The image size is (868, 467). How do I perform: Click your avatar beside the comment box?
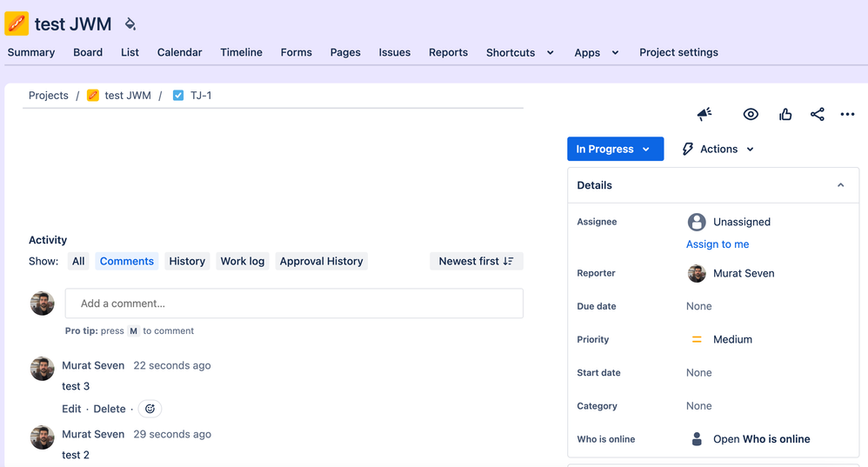point(42,304)
